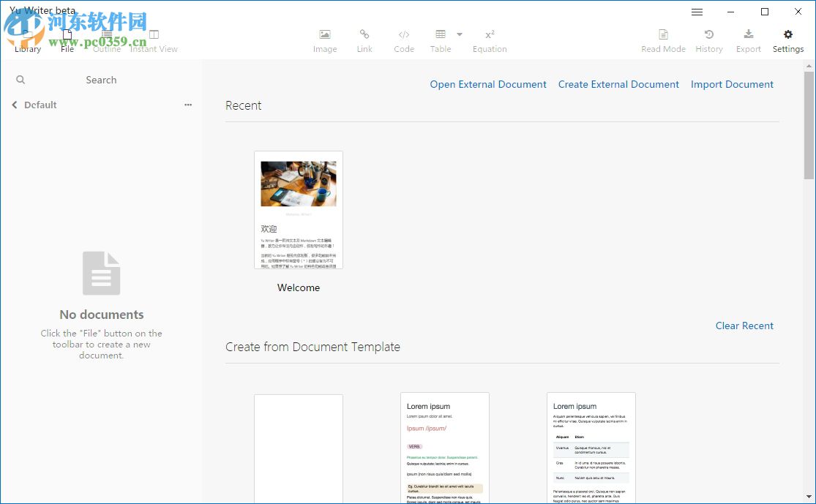Expand the Table dropdown arrow
The height and width of the screenshot is (504, 816).
pos(460,35)
